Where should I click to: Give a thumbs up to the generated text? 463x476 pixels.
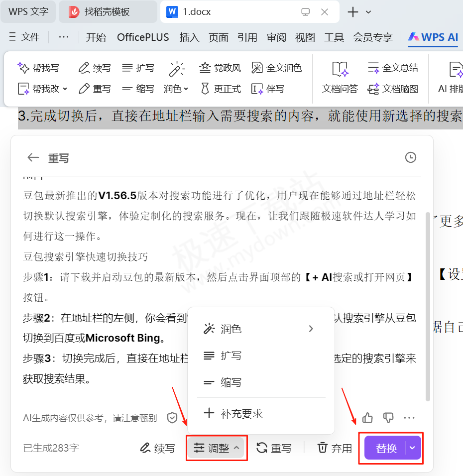[x=367, y=418]
